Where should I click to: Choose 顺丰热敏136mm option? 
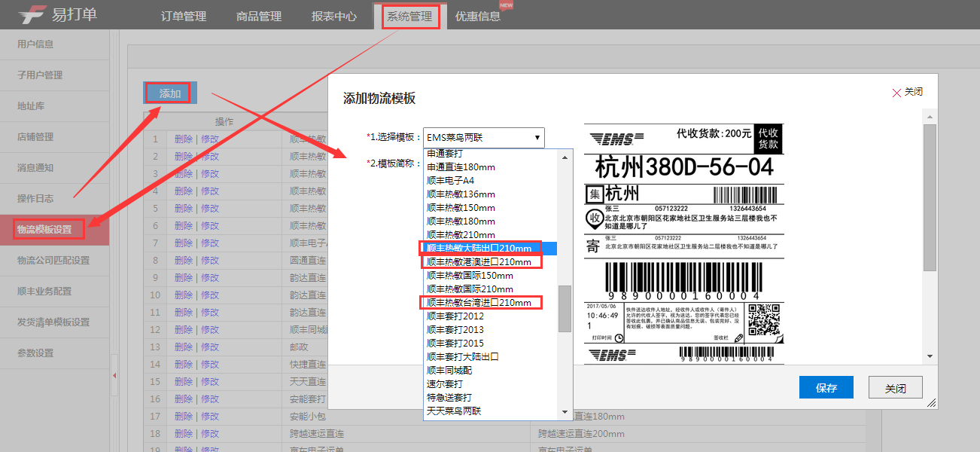pyautogui.click(x=491, y=194)
